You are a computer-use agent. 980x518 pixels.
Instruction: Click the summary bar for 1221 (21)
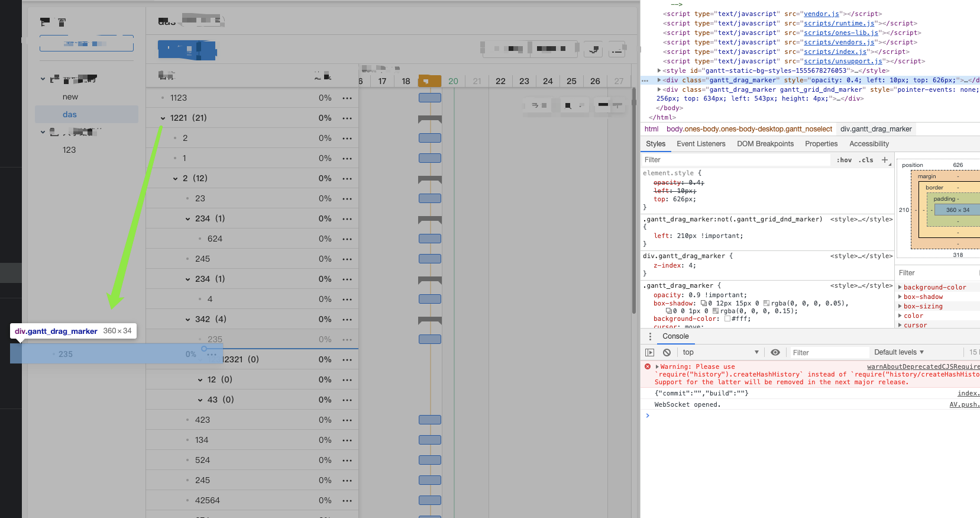click(430, 119)
